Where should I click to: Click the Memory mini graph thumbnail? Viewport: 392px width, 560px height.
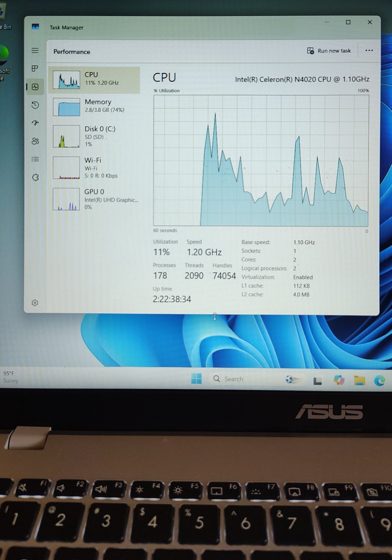coord(66,107)
